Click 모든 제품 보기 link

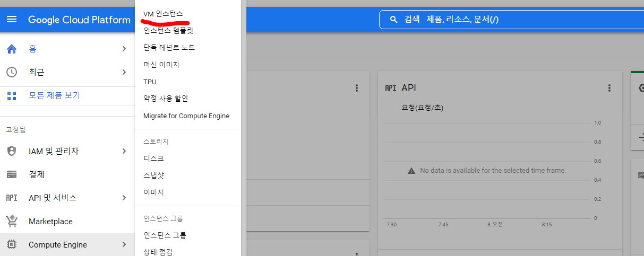54,96
